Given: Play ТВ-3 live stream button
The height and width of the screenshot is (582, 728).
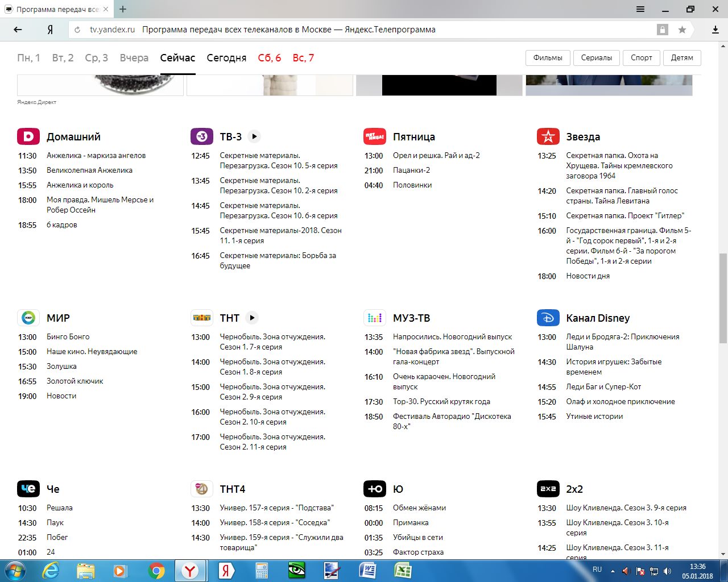Looking at the screenshot, I should tap(254, 136).
